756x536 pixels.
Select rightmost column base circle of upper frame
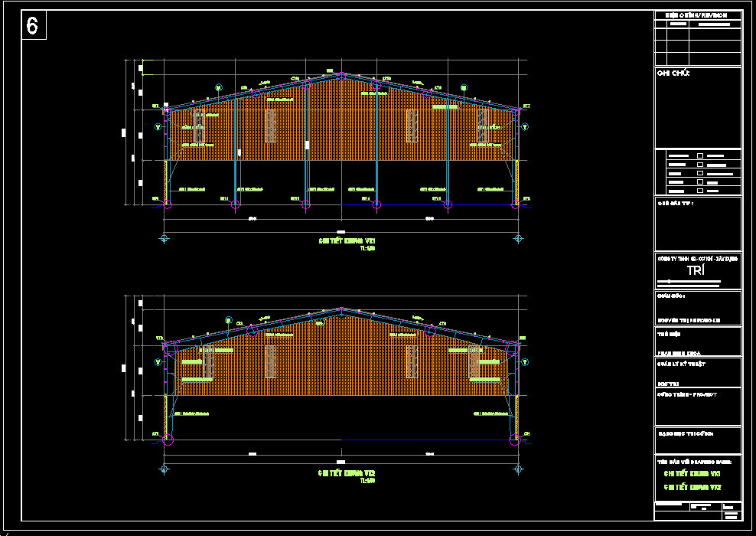pyautogui.click(x=516, y=204)
